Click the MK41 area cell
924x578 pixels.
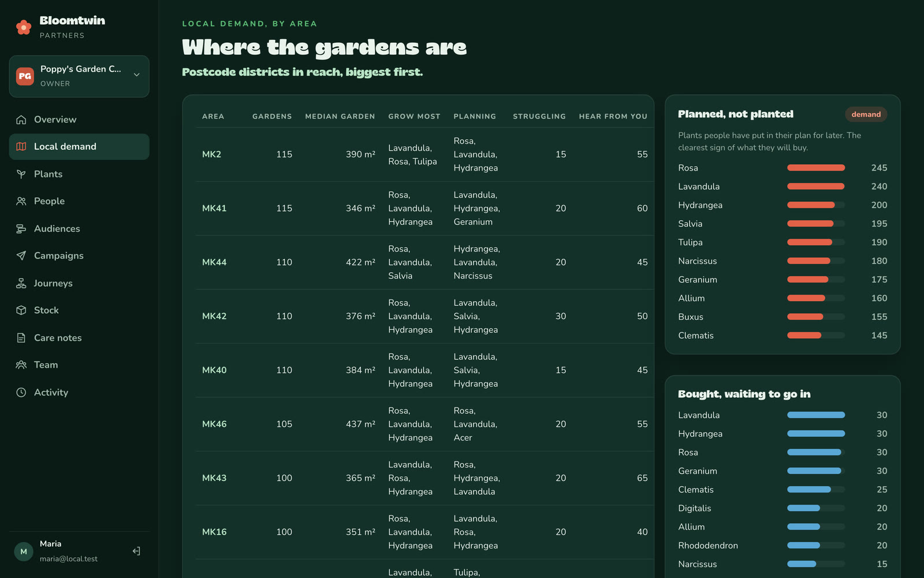pyautogui.click(x=214, y=208)
